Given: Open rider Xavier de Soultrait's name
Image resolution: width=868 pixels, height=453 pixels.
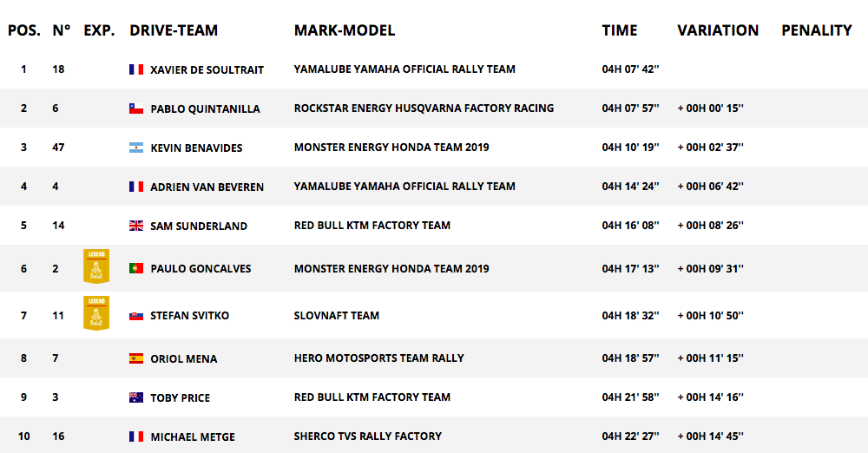Looking at the screenshot, I should 207,69.
